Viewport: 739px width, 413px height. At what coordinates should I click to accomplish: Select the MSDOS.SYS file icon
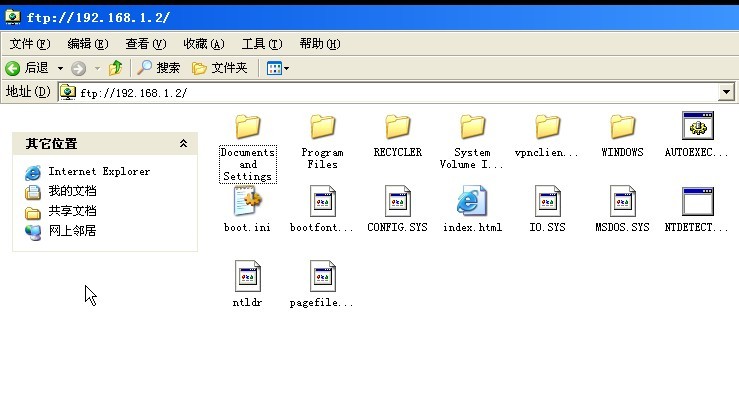623,201
